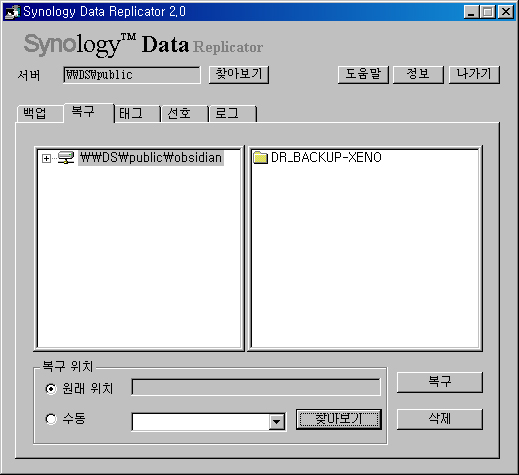
Task: Click the Synology app icon in title bar
Action: coord(12,12)
